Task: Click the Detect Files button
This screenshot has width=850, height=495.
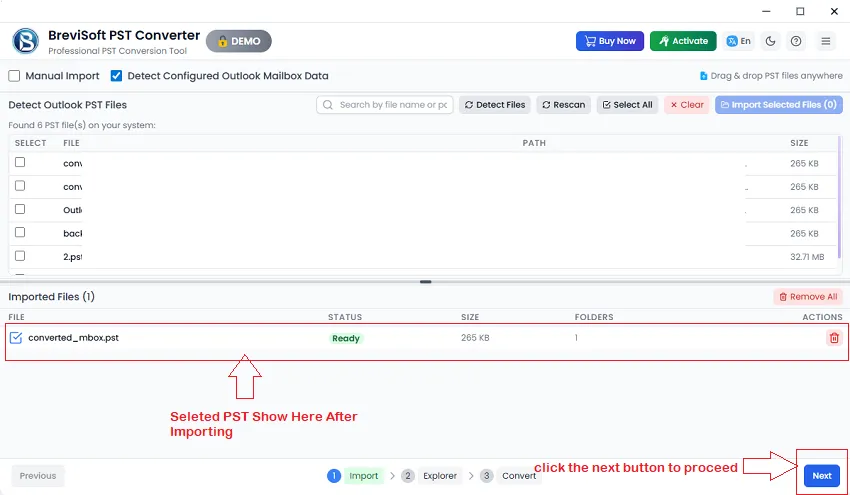Action: click(x=495, y=105)
